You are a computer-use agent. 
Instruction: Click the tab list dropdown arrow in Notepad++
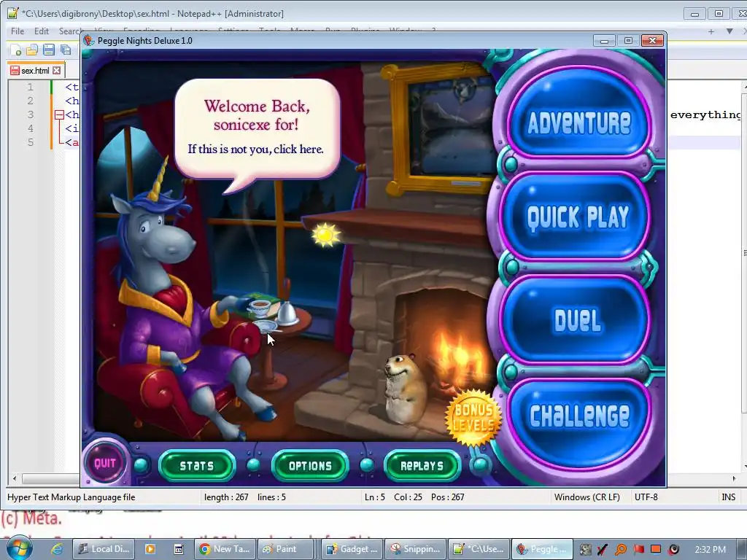click(729, 31)
